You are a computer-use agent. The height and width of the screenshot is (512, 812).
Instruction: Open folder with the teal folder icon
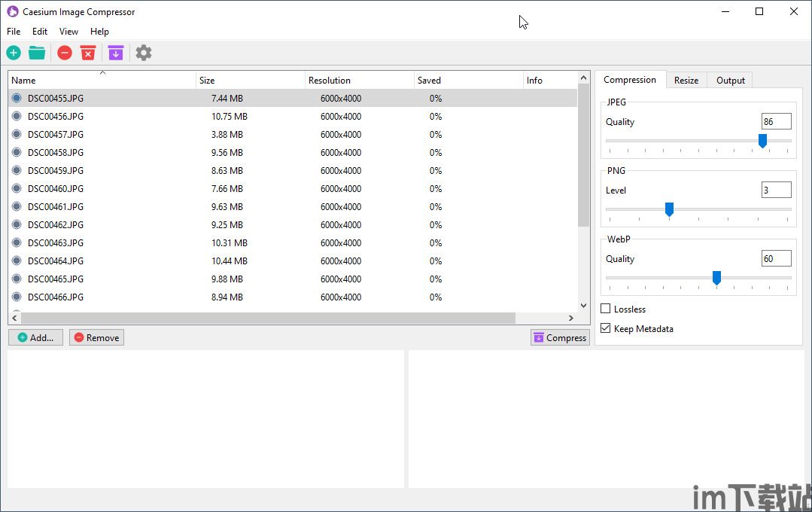[37, 53]
